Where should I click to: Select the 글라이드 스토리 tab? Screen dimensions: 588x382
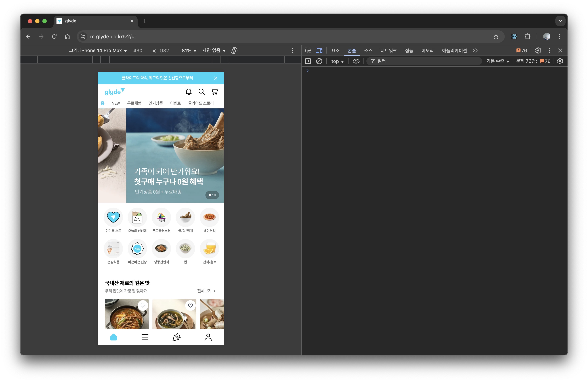pyautogui.click(x=201, y=103)
